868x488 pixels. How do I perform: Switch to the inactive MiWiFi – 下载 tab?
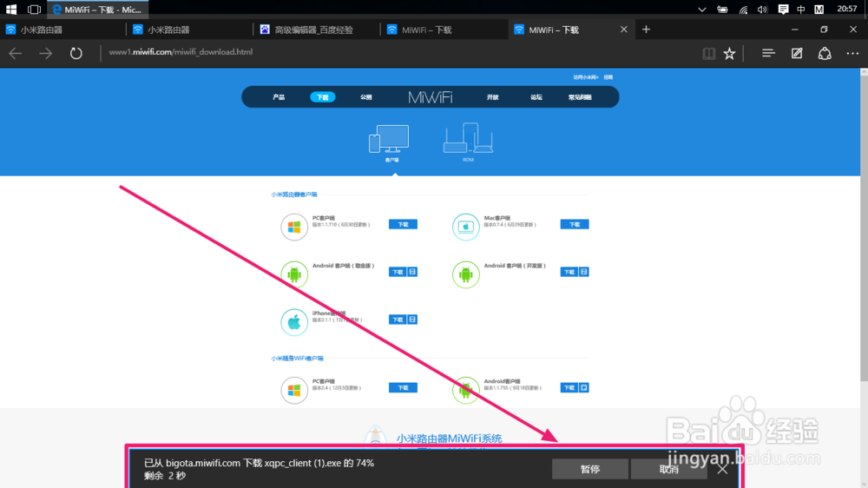point(444,30)
